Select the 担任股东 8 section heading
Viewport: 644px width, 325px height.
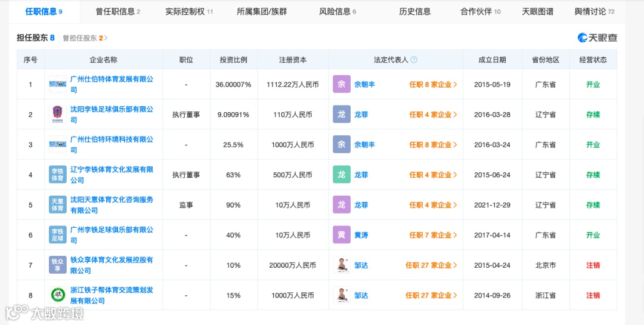[36, 38]
